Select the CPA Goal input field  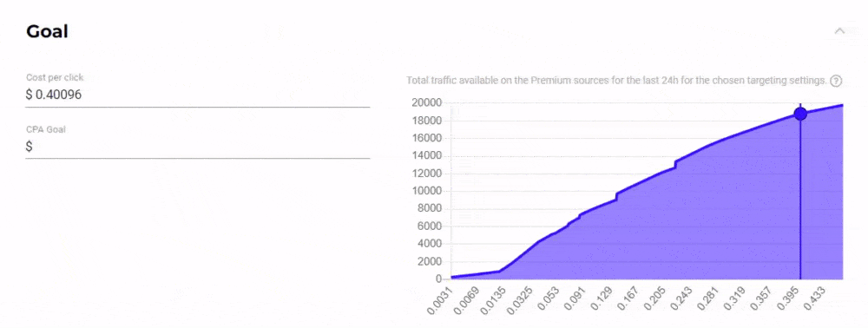coord(198,148)
